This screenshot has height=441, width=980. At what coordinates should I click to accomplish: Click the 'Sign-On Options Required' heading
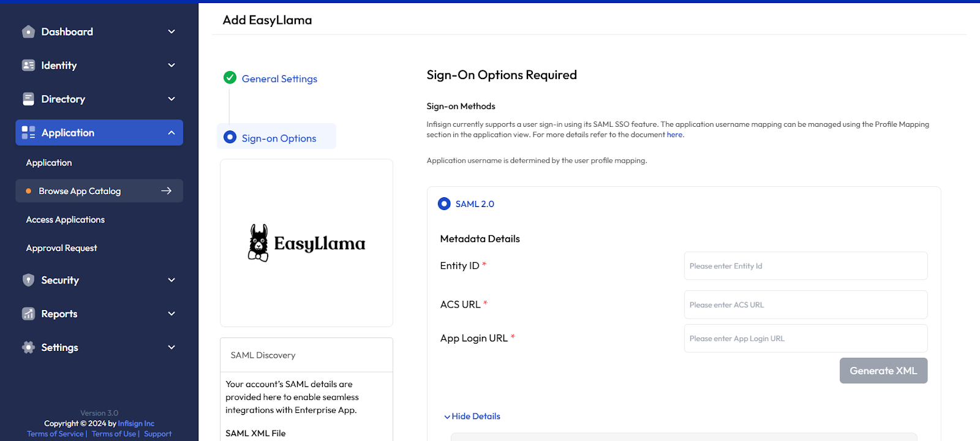[502, 75]
